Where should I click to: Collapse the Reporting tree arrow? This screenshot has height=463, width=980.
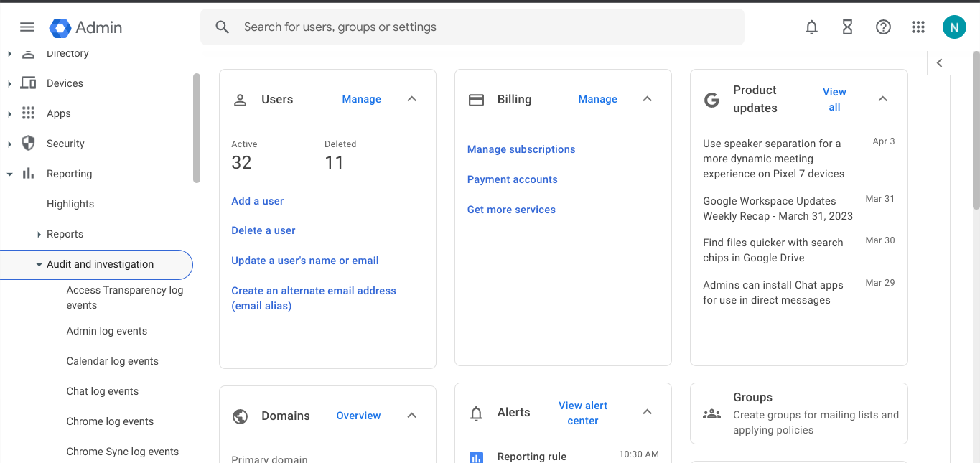tap(9, 174)
